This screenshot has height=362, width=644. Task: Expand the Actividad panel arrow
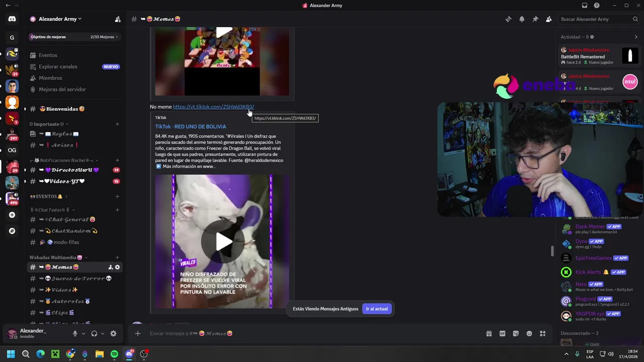(x=636, y=37)
